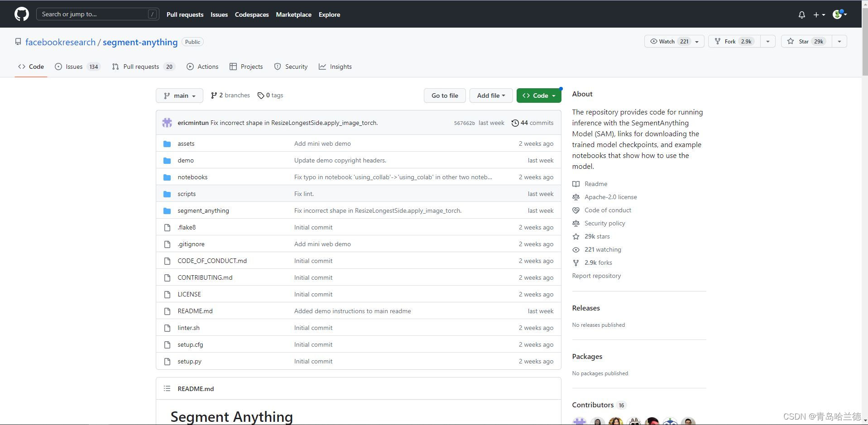Switch to the Issues tab
The image size is (868, 425).
coord(77,67)
